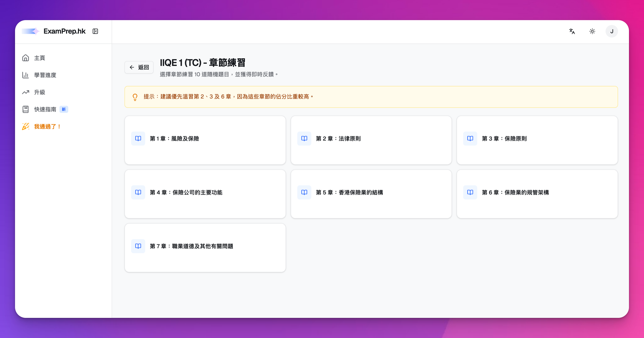Click the book icon on Chapter 3 card
Viewport: 644px width, 338px height.
point(470,139)
